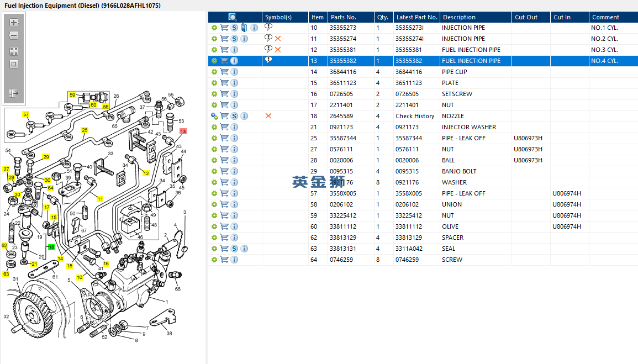Show info for PLATE 36511123
638x364 pixels.
234,82
